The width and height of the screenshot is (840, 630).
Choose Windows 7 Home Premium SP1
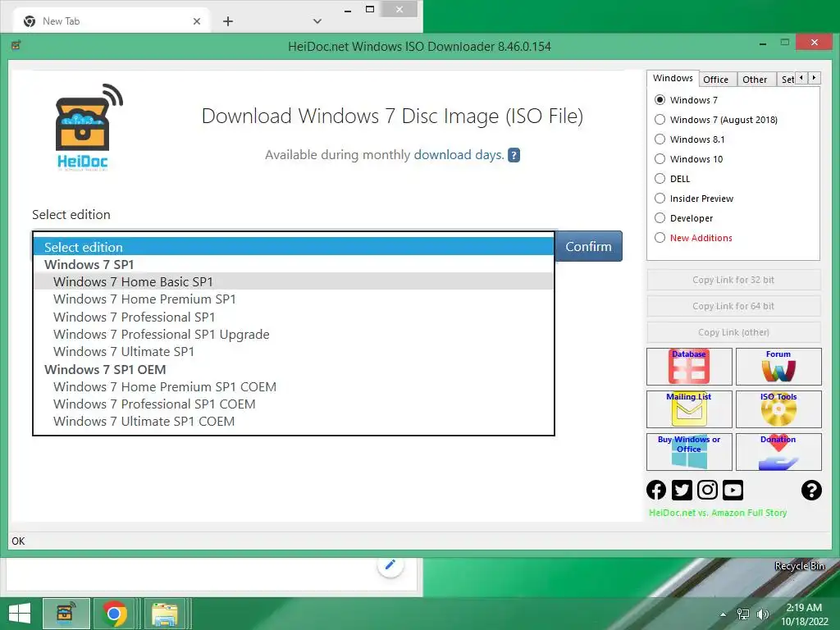(294, 299)
